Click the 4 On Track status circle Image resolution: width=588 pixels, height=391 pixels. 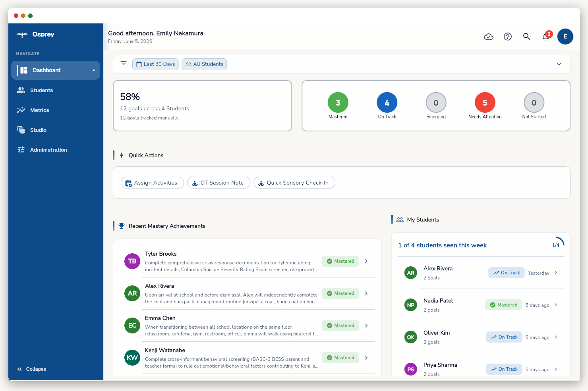coord(387,103)
